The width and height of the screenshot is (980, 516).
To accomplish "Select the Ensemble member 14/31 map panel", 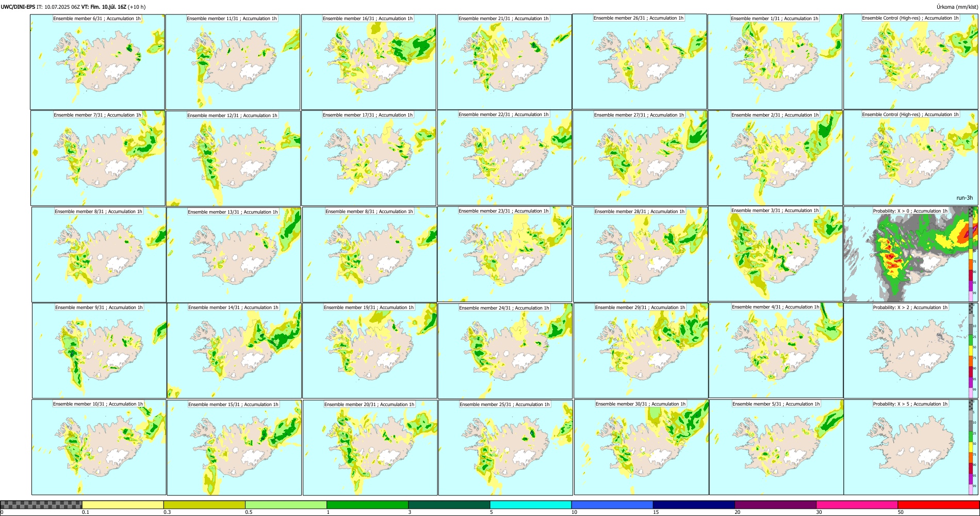I will pos(234,350).
